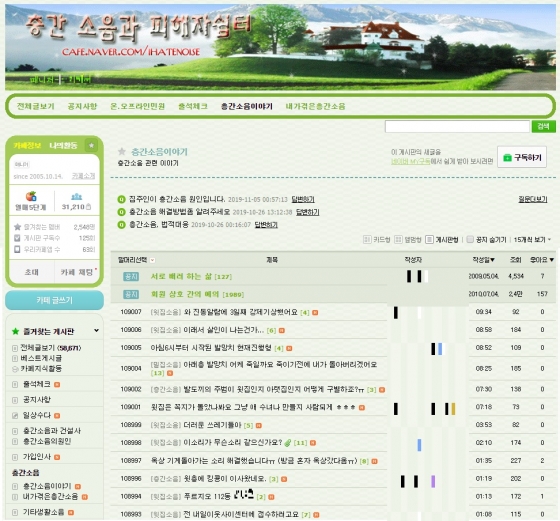Open 카페지식활동 in the sidebar
The height and width of the screenshot is (521, 560).
click(41, 369)
